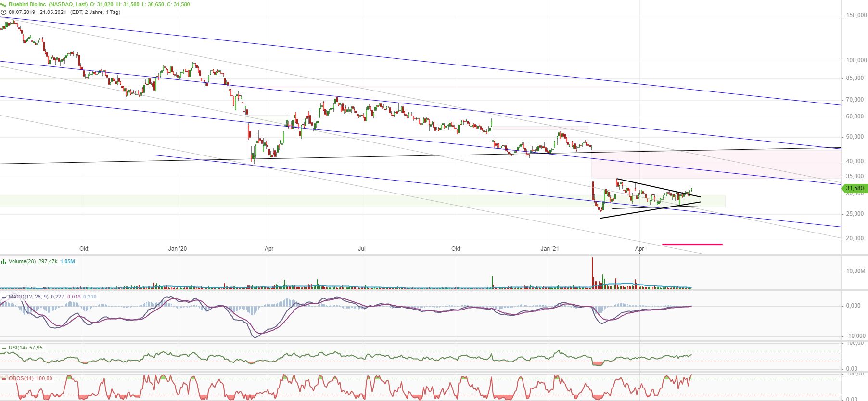Screen dimensions: 868x401
Task: Click the 09.07.2019 - 21.05.2021 date range
Action: (38, 12)
